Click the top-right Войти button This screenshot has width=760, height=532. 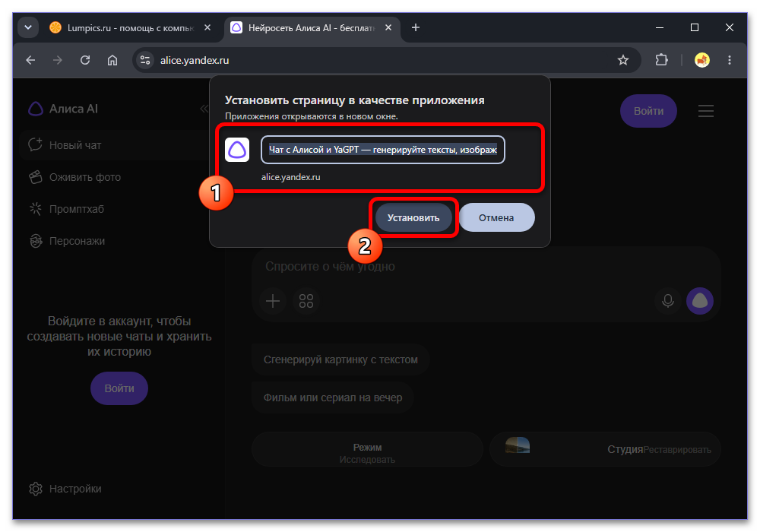[648, 111]
